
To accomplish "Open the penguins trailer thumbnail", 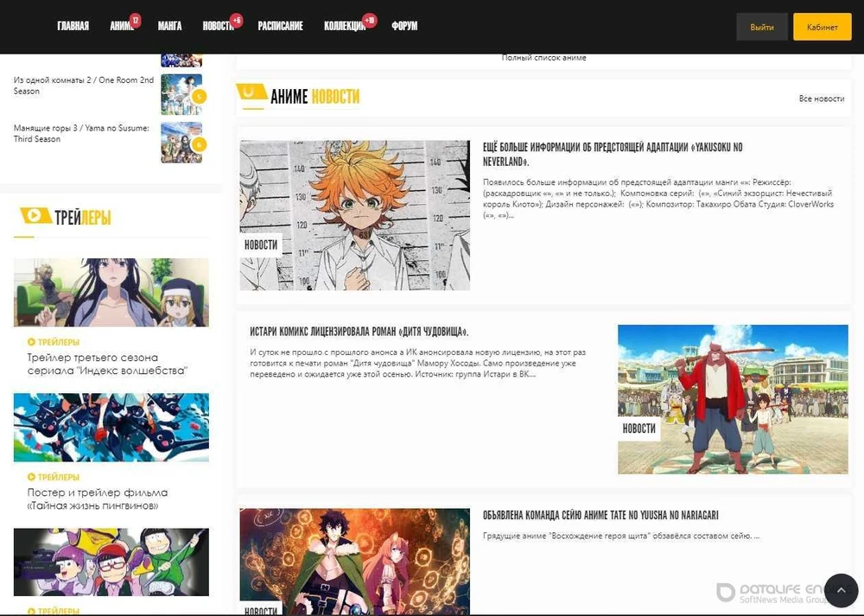I will [111, 428].
